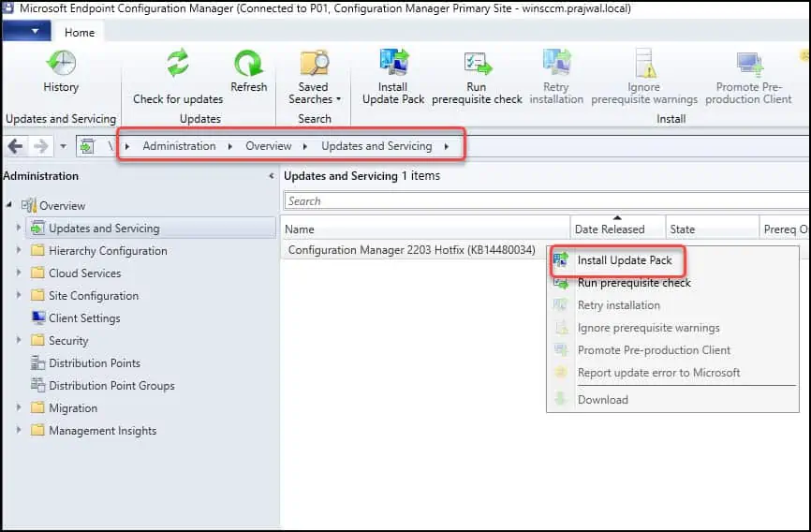Expand the Updates and Servicing node
Screen dimensions: 811x532
coord(19,228)
